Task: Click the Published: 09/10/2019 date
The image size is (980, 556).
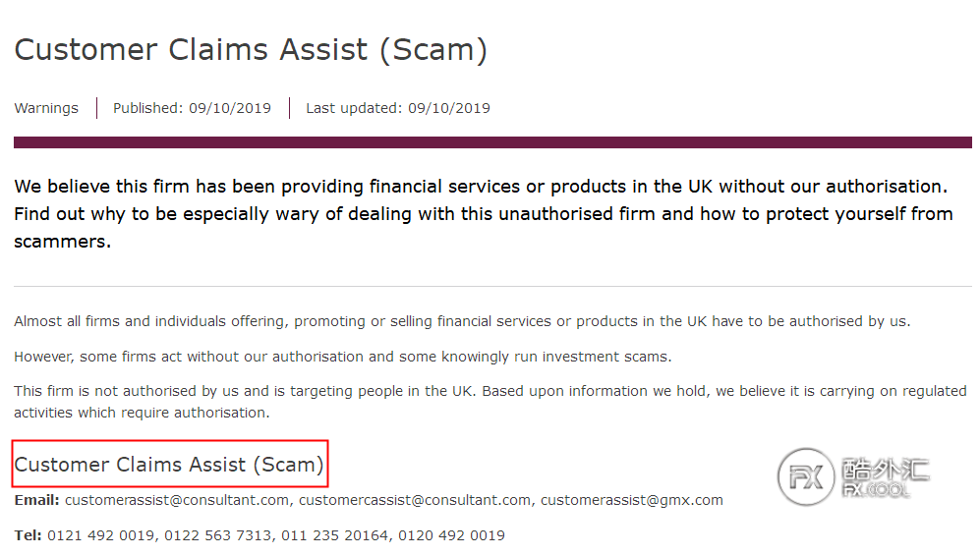Action: click(192, 108)
